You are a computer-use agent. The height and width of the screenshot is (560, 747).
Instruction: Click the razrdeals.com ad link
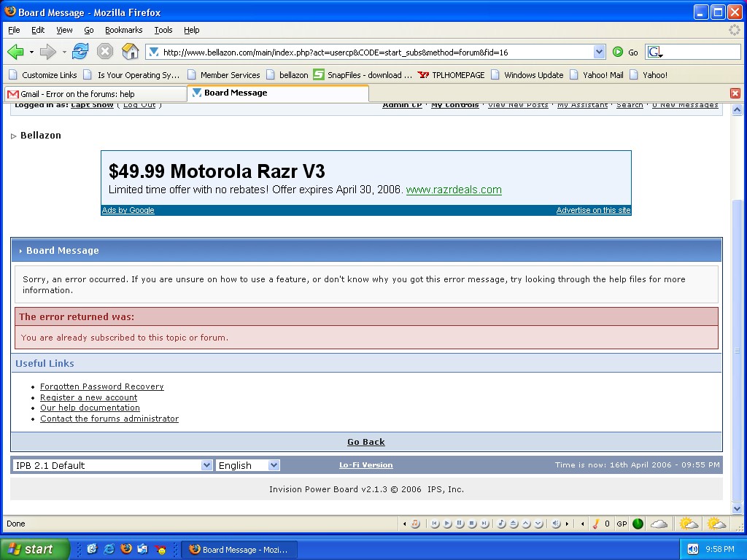[x=453, y=190]
